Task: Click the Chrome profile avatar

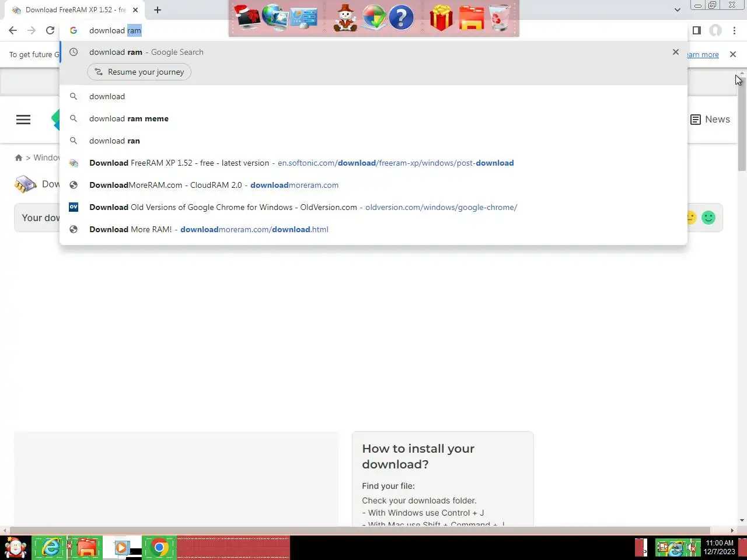Action: coord(715,30)
